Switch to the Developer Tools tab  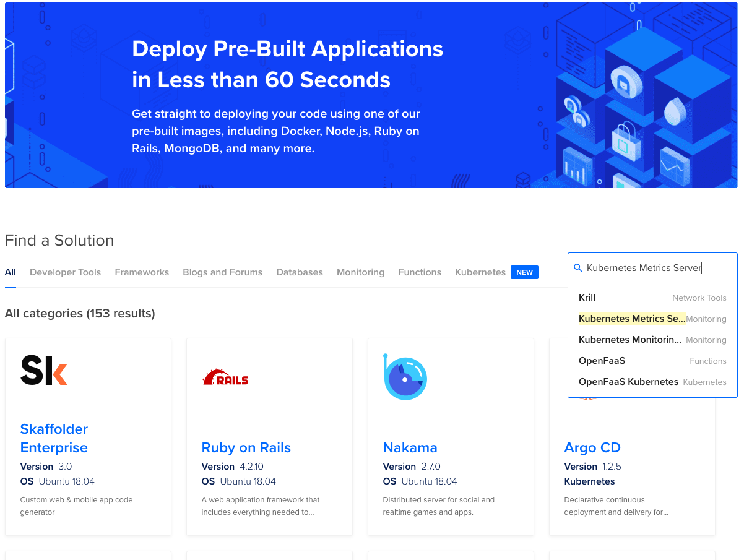click(x=65, y=272)
